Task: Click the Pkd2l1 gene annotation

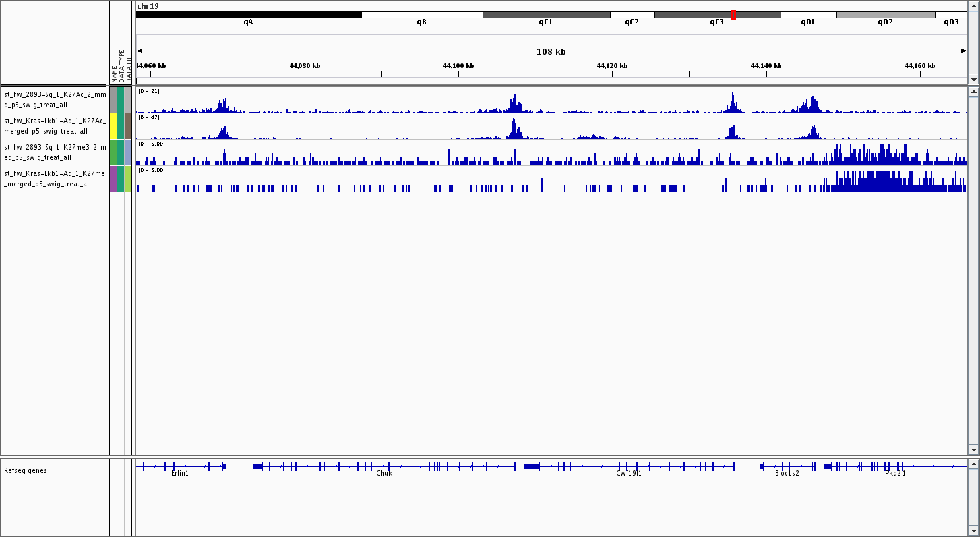Action: 895,473
